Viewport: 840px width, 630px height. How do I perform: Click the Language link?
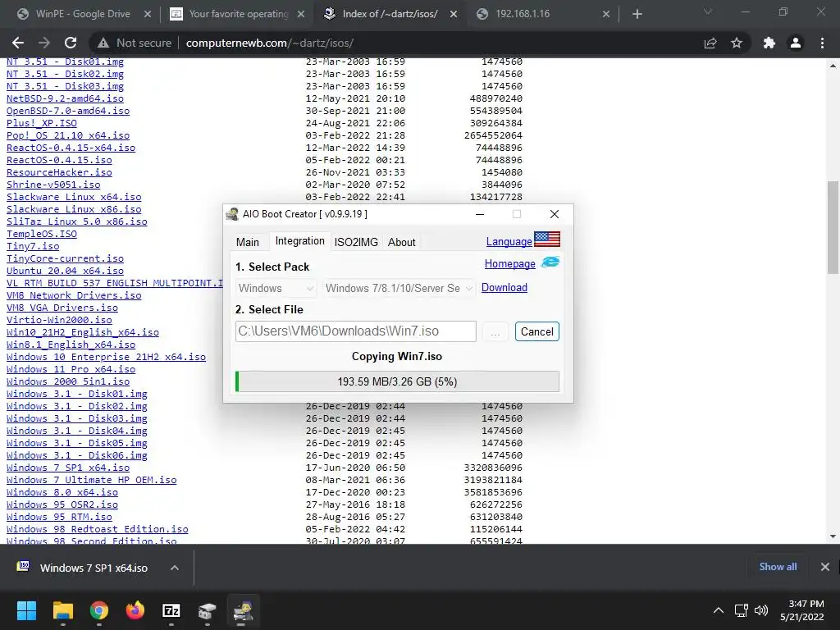coord(509,242)
